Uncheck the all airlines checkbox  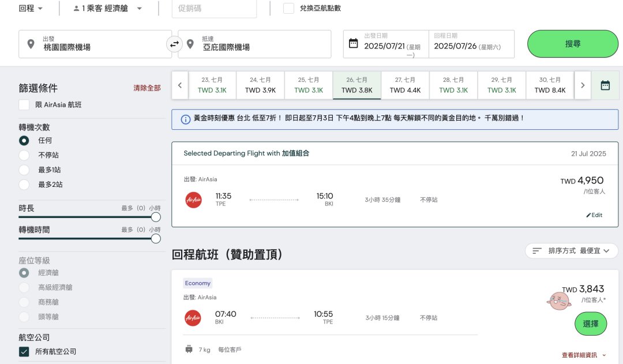pyautogui.click(x=24, y=352)
